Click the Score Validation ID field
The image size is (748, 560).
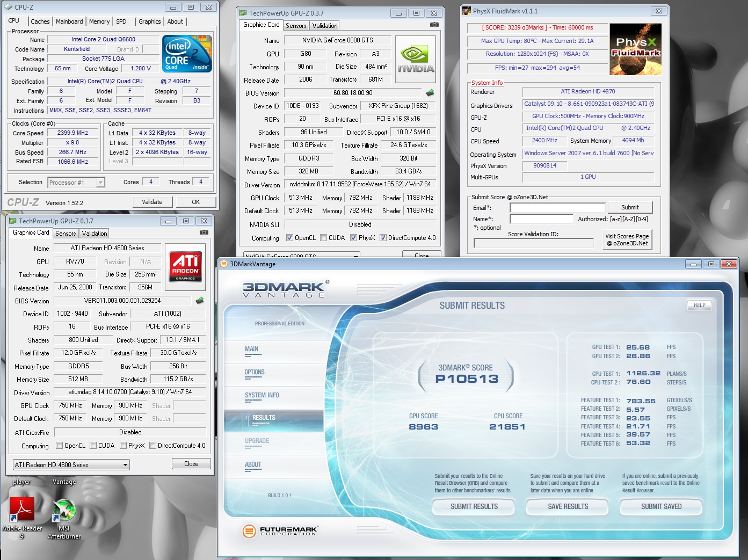(534, 243)
